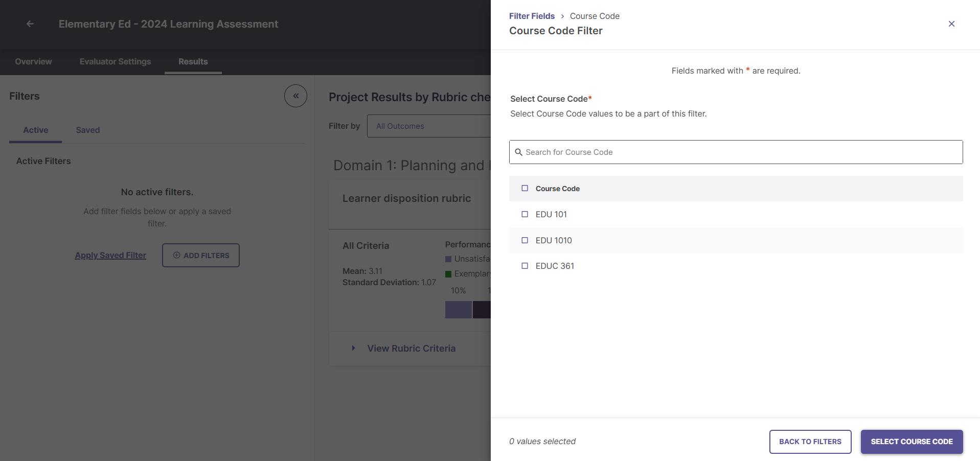Click Back to Filters button
980x461 pixels.
[x=810, y=442]
